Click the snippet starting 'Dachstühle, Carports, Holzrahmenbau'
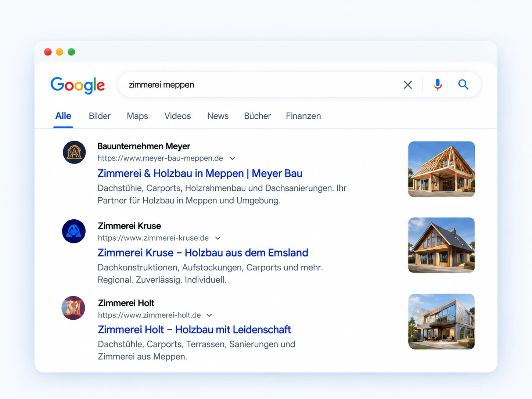Image resolution: width=532 pixels, height=399 pixels. pyautogui.click(x=222, y=194)
